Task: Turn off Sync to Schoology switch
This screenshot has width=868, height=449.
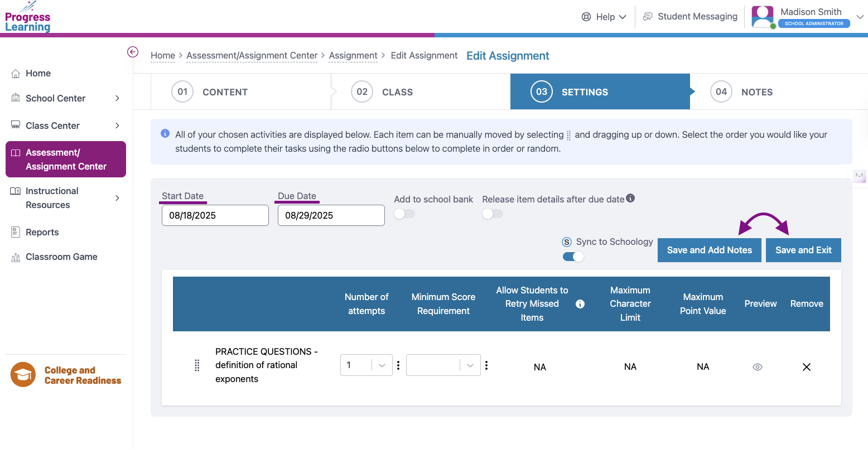Action: (x=573, y=257)
